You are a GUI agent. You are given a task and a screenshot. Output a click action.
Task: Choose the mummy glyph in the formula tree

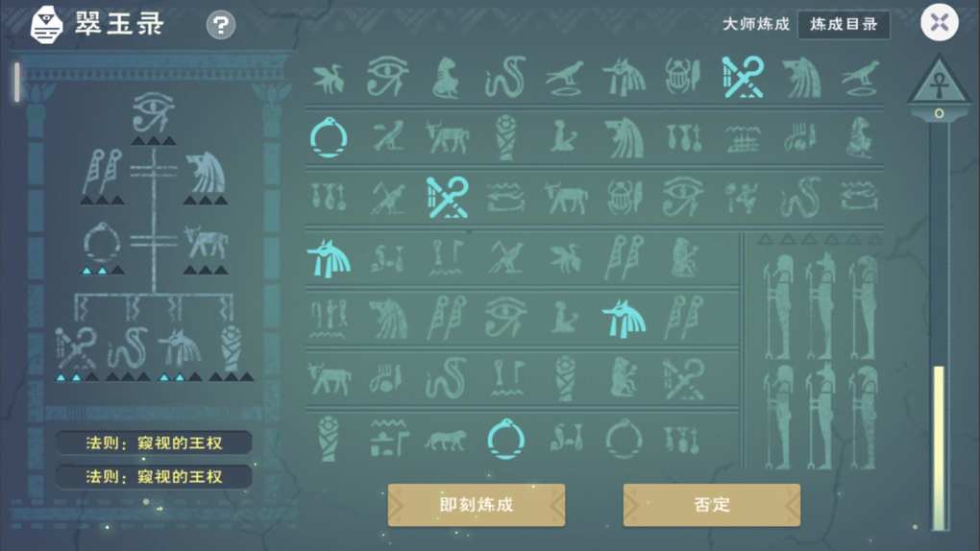(x=232, y=347)
